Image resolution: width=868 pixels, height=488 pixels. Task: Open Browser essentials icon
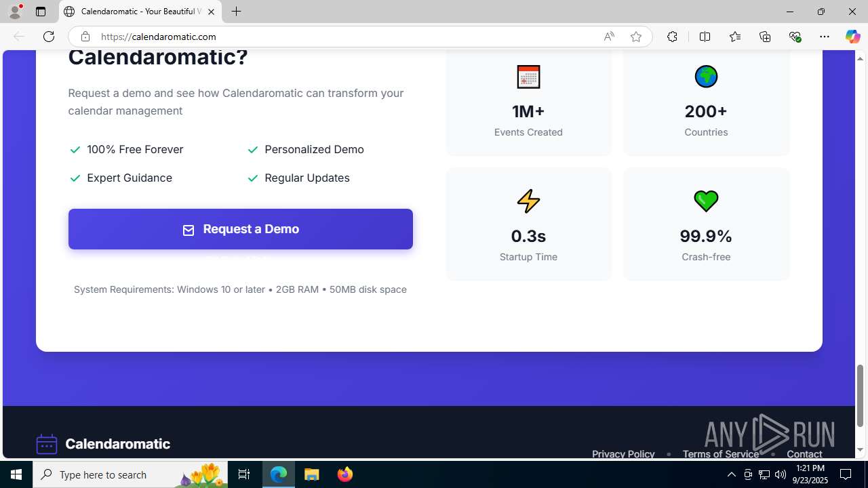tap(795, 37)
